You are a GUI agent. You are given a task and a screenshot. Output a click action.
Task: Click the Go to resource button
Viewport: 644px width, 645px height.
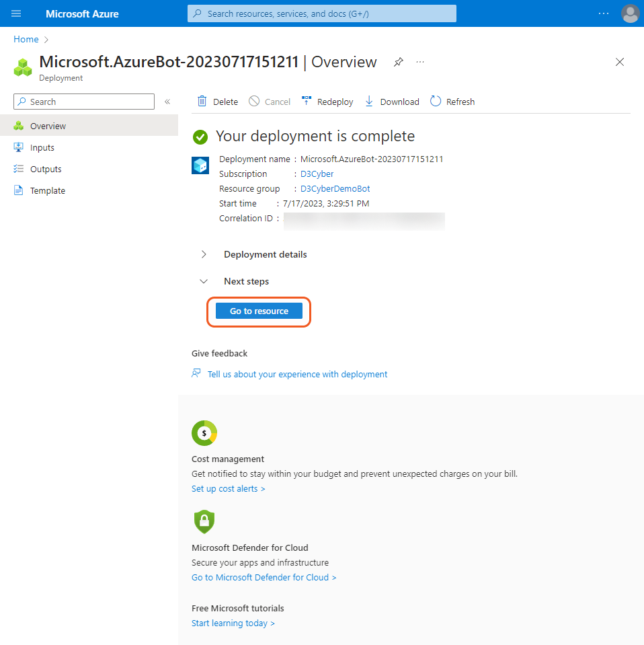coord(259,311)
